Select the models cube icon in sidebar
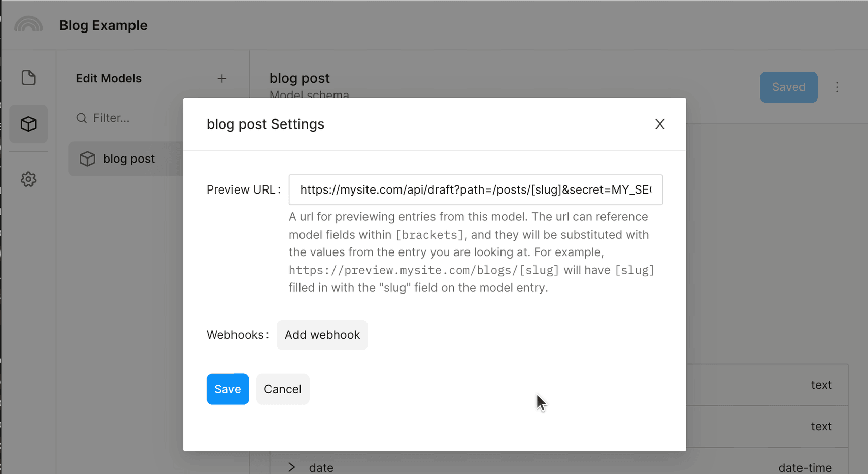The width and height of the screenshot is (868, 474). tap(28, 123)
